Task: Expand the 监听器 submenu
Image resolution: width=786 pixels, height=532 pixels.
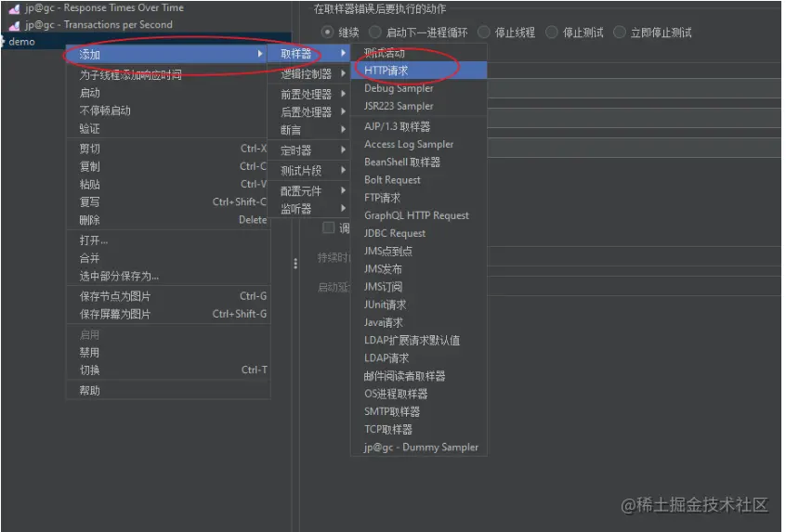Action: click(x=308, y=208)
